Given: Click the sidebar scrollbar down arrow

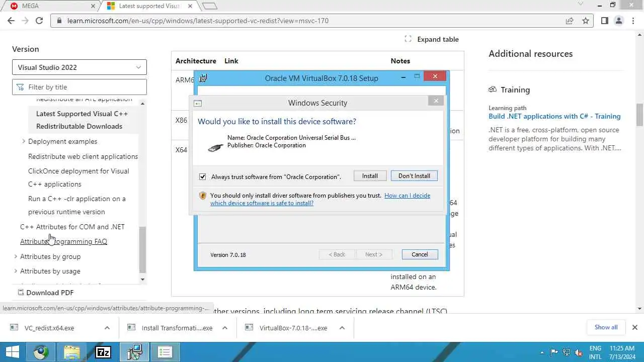Looking at the screenshot, I should 142,280.
